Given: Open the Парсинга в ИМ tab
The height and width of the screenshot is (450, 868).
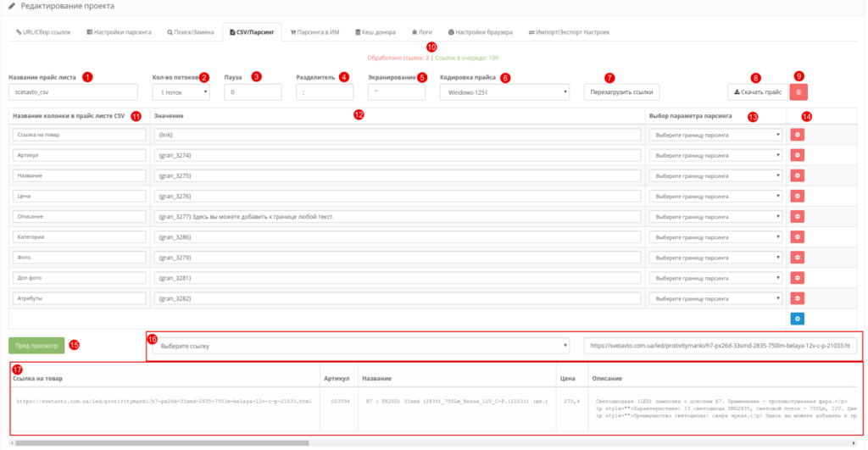Looking at the screenshot, I should pos(315,32).
